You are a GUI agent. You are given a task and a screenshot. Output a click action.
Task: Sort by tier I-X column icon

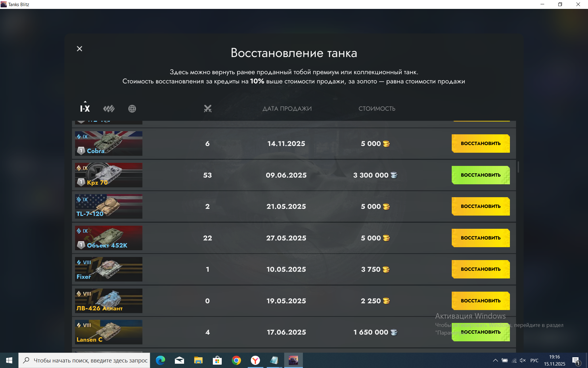[x=85, y=109]
